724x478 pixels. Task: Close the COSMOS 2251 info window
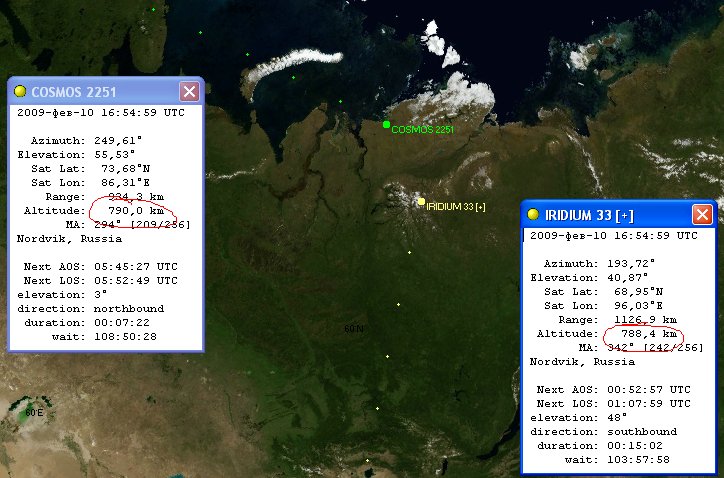[189, 91]
